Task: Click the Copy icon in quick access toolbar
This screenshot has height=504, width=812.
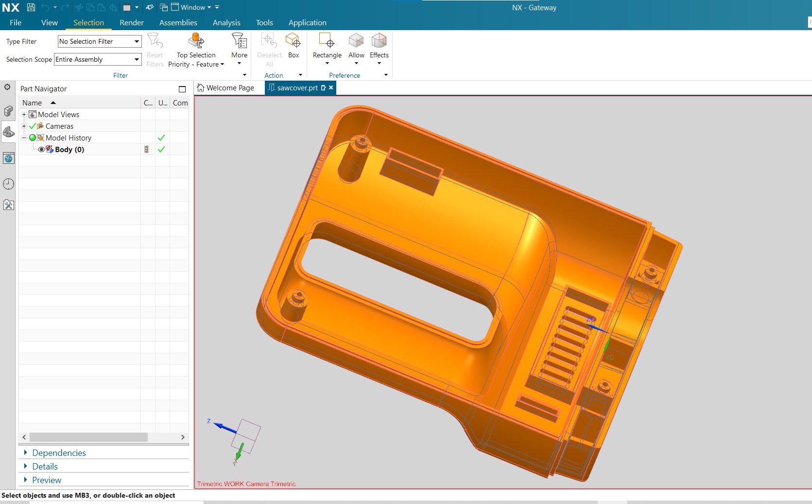Action: (x=90, y=7)
